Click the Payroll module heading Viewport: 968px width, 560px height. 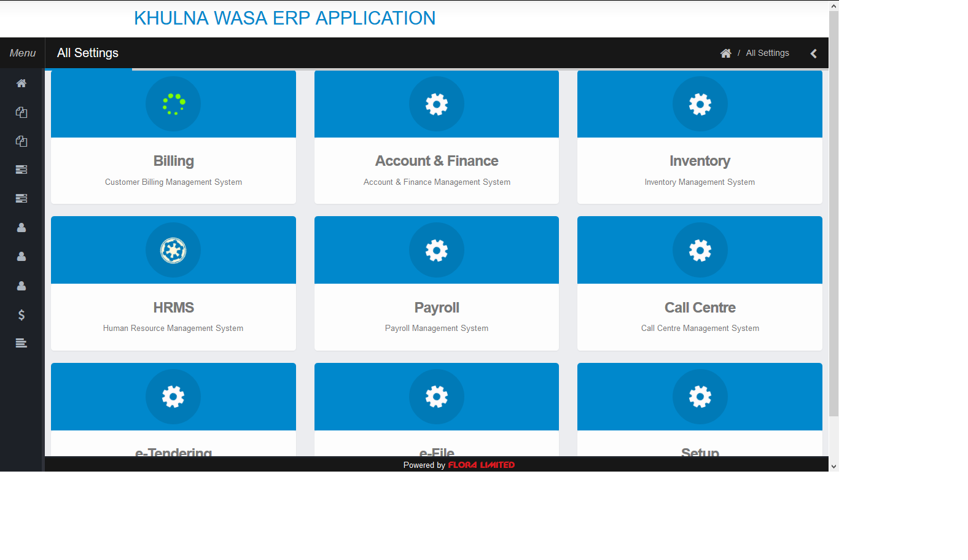437,308
